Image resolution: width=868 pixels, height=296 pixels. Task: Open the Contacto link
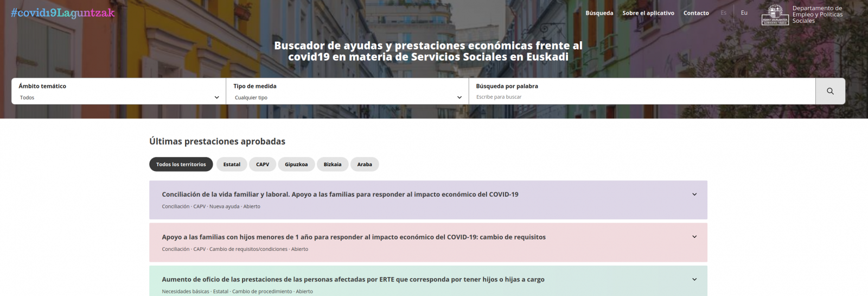click(696, 13)
